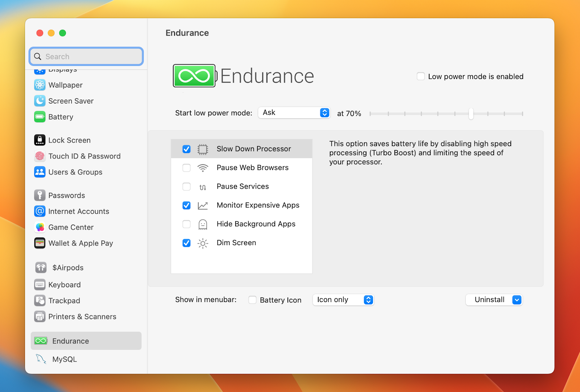The height and width of the screenshot is (392, 580).
Task: Click the Printers & Scanners icon
Action: tap(40, 317)
